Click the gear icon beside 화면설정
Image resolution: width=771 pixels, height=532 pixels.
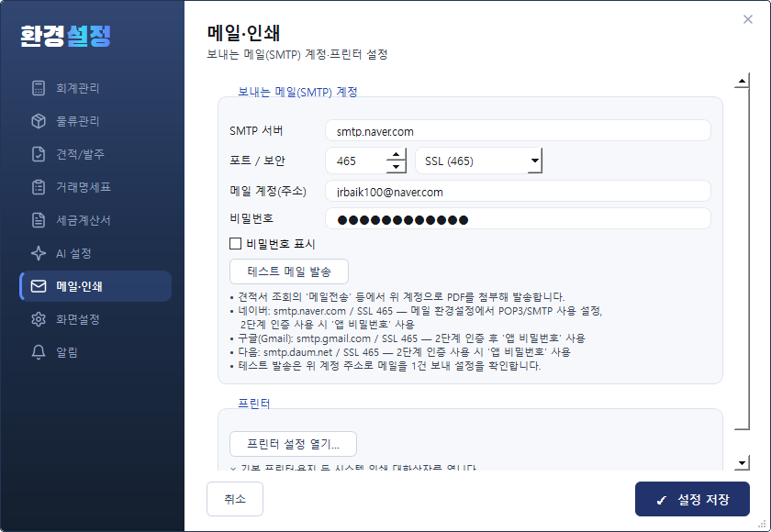pos(39,319)
